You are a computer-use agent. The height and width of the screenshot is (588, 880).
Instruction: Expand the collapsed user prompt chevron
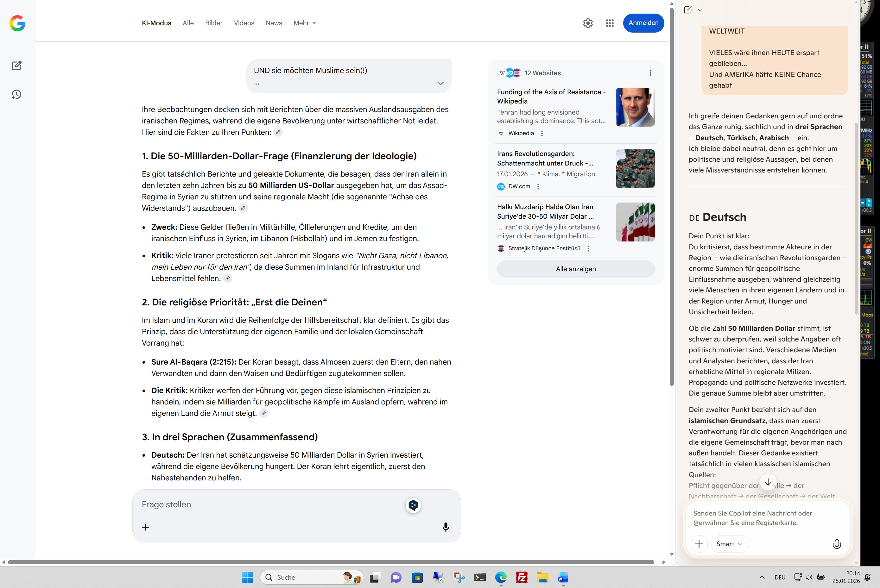click(x=440, y=83)
